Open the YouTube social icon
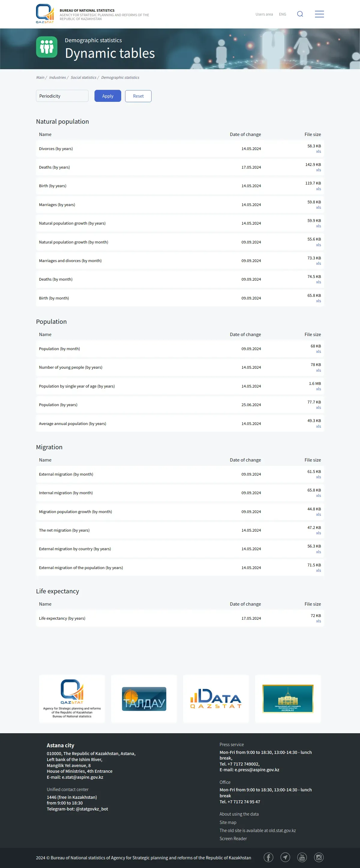Screen dimensions: 360x868 (302, 857)
